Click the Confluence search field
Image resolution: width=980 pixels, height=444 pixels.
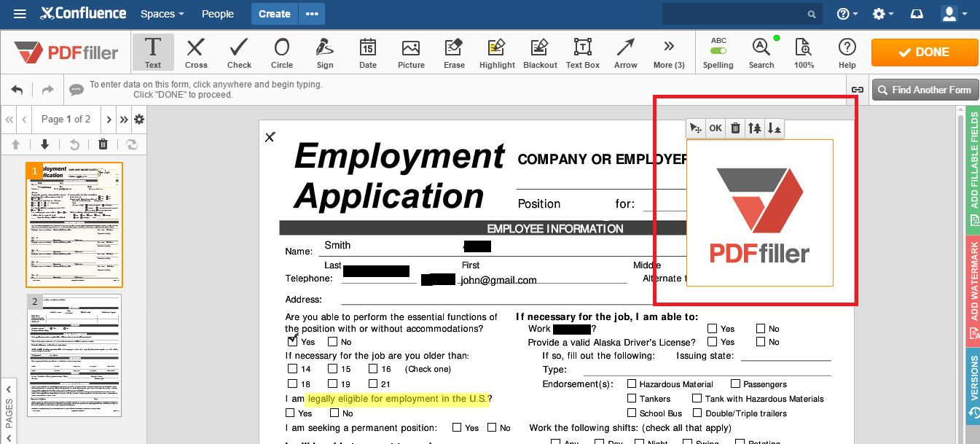(x=742, y=14)
